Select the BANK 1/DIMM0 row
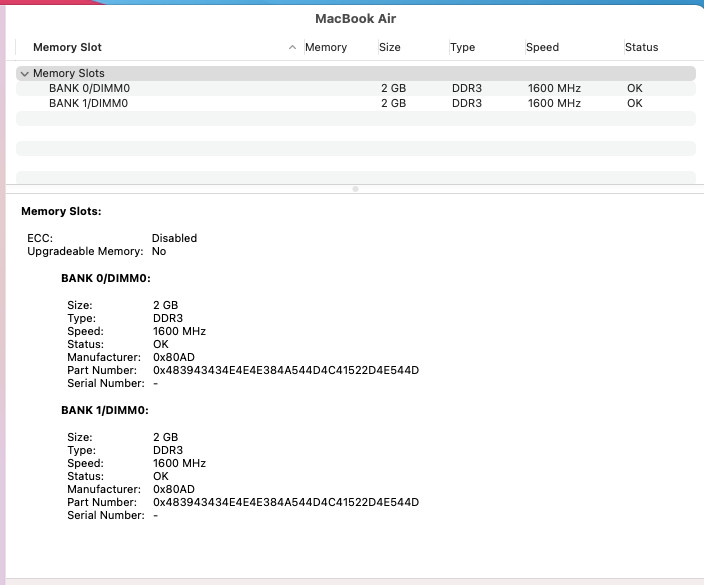 coord(356,103)
